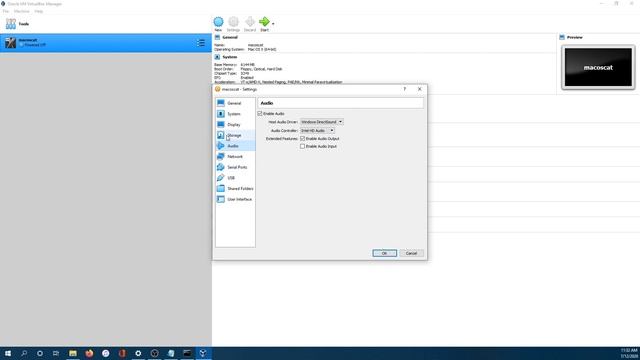
Task: Open Serial Ports category in Settings sidebar
Action: pyautogui.click(x=235, y=167)
